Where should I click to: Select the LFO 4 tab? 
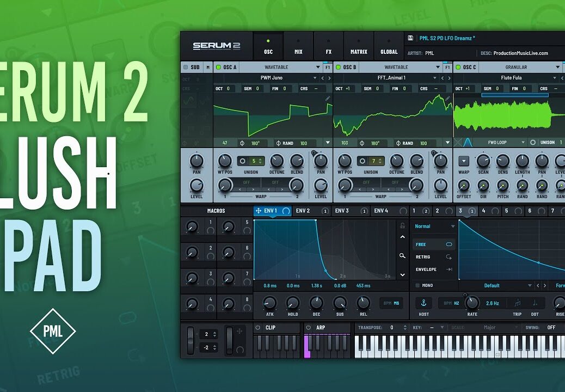(x=489, y=211)
